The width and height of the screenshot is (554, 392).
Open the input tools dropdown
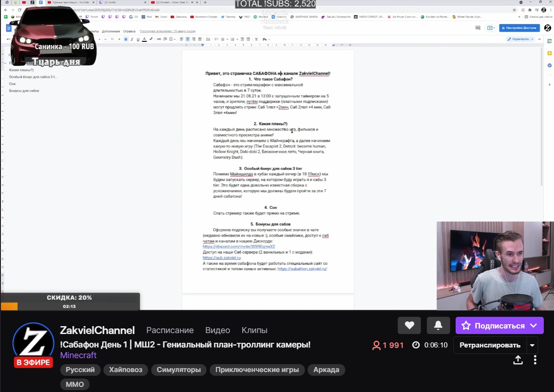[x=266, y=39]
